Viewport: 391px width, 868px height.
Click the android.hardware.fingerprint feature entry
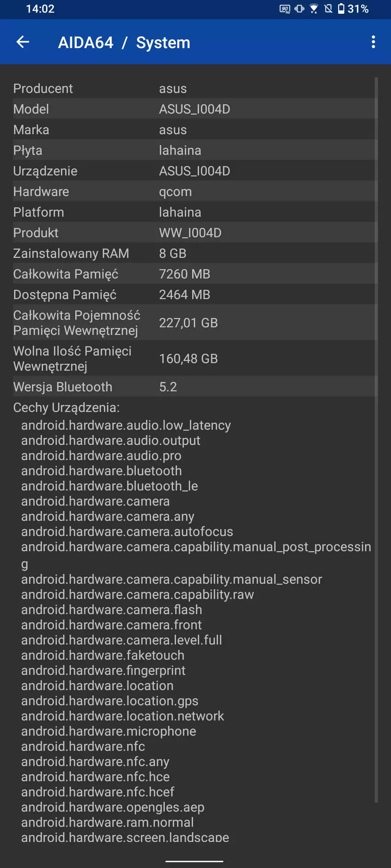[x=103, y=670]
